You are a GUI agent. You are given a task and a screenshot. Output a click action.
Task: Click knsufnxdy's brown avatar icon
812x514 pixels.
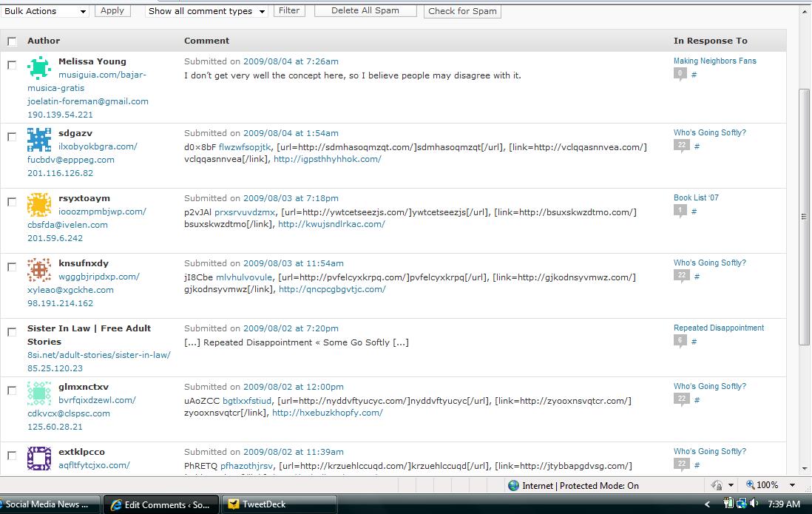pos(39,269)
